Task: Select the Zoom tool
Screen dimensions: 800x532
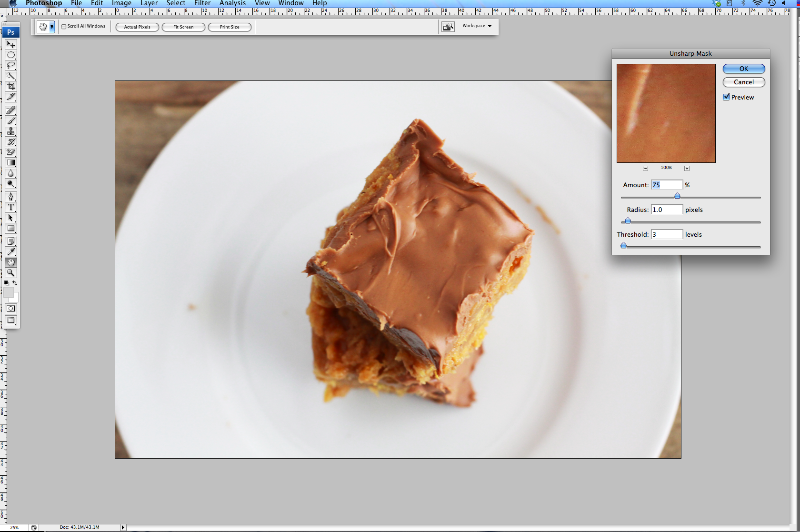Action: [11, 272]
